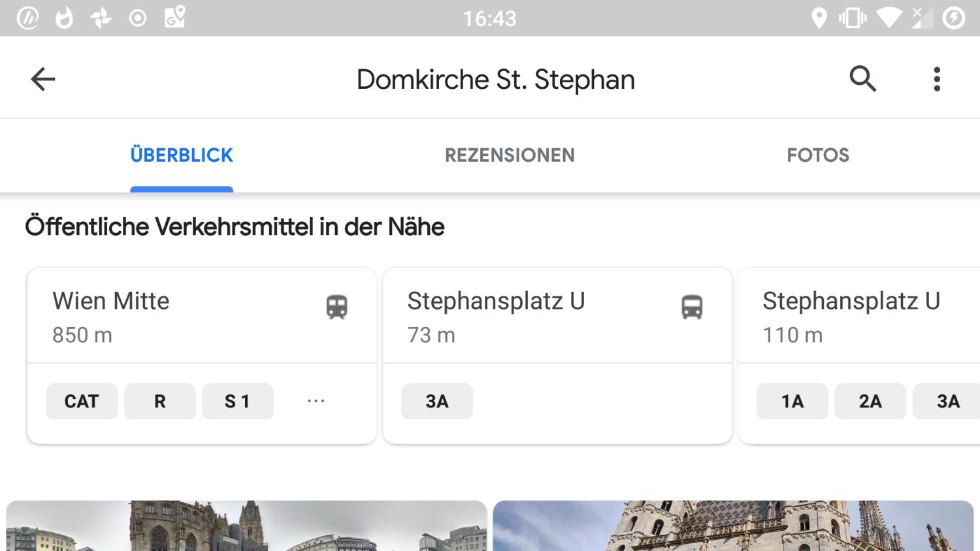The image size is (980, 551).
Task: Select the Überblick tab
Action: [182, 155]
